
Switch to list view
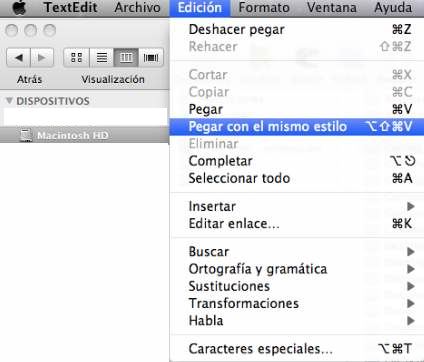pyautogui.click(x=101, y=58)
